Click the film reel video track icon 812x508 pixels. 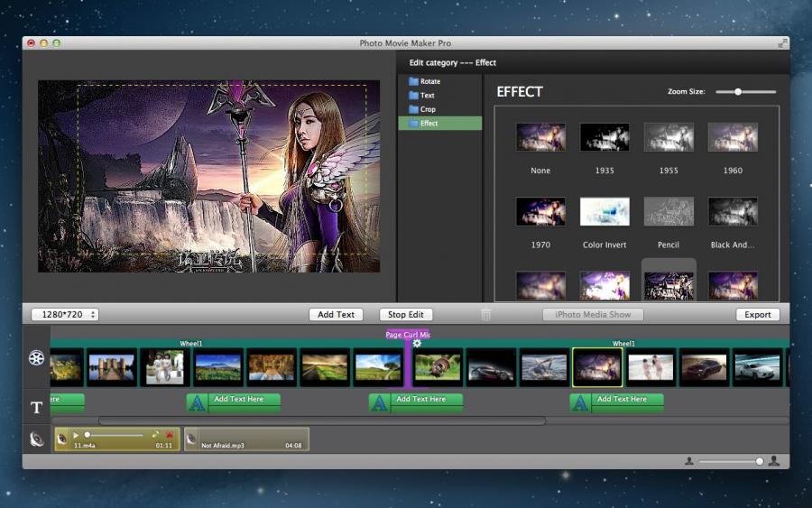pyautogui.click(x=36, y=358)
